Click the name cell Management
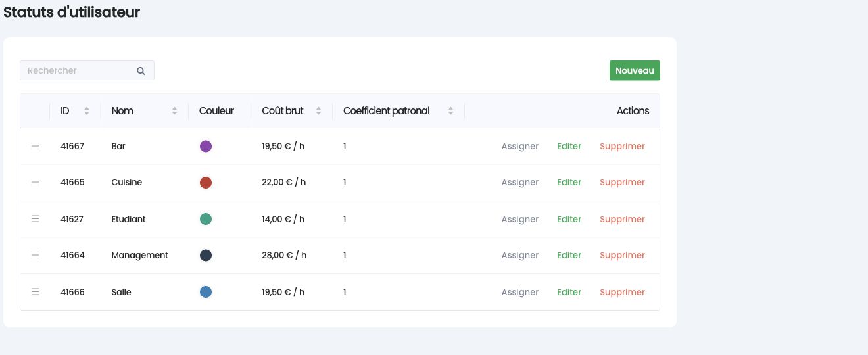 coord(140,255)
